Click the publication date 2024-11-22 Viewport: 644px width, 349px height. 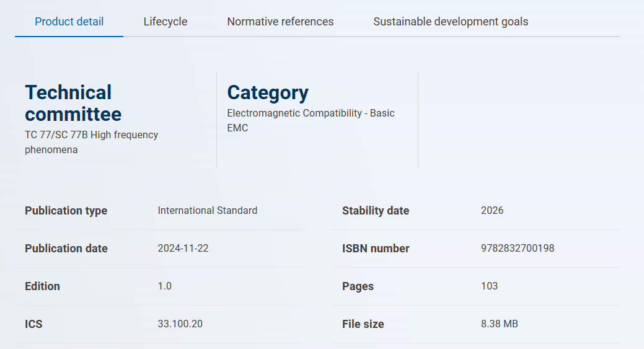[x=183, y=249]
